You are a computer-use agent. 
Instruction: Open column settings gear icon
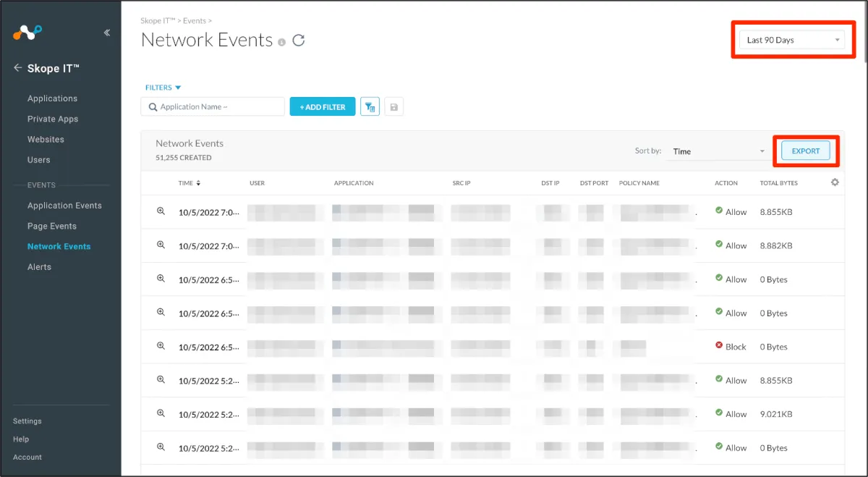click(835, 182)
